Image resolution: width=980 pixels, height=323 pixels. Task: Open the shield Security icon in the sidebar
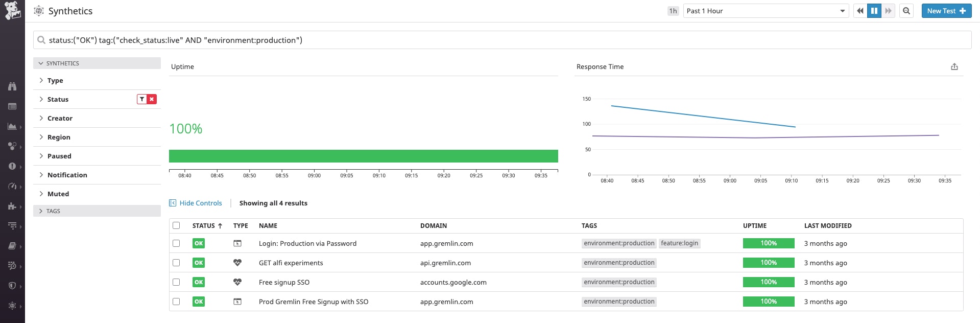[x=12, y=286]
